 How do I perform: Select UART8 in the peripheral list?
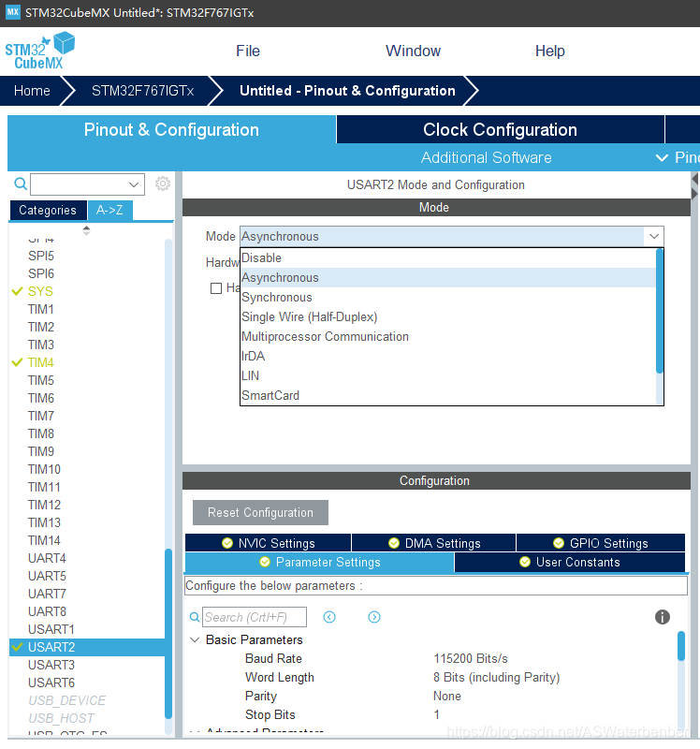click(47, 611)
